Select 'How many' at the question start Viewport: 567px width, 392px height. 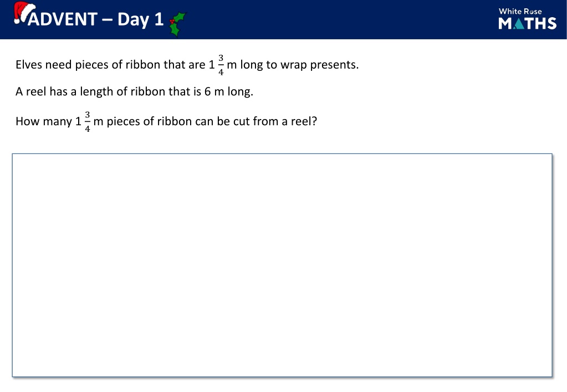click(44, 121)
